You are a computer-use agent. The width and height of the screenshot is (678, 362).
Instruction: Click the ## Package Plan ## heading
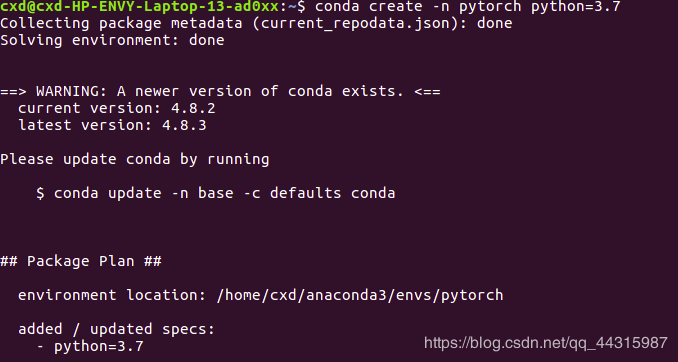point(81,261)
